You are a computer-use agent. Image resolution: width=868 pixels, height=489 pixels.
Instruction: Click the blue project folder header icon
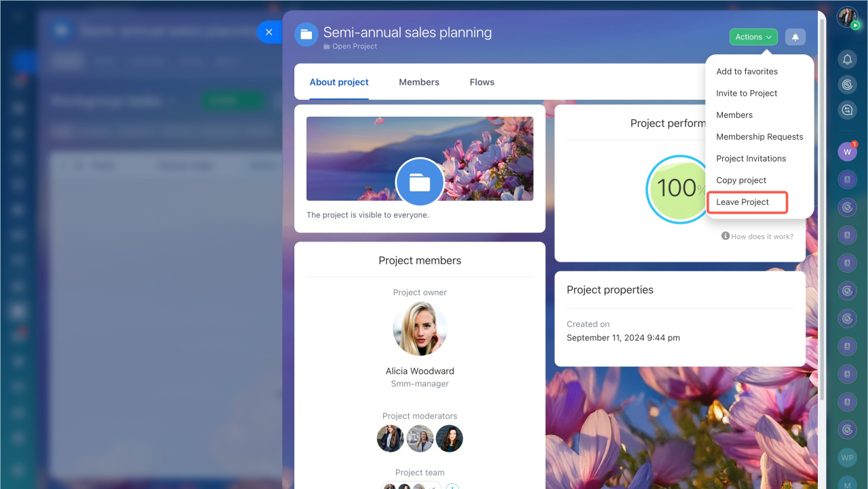(x=307, y=34)
